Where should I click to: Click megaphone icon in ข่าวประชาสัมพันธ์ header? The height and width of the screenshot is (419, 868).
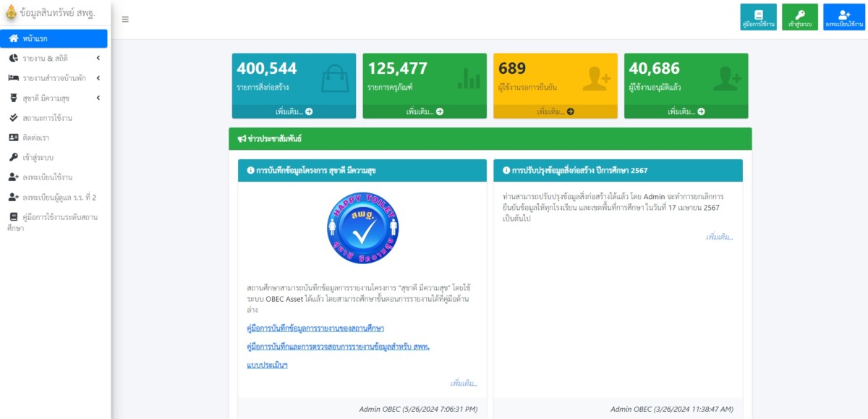click(x=242, y=138)
